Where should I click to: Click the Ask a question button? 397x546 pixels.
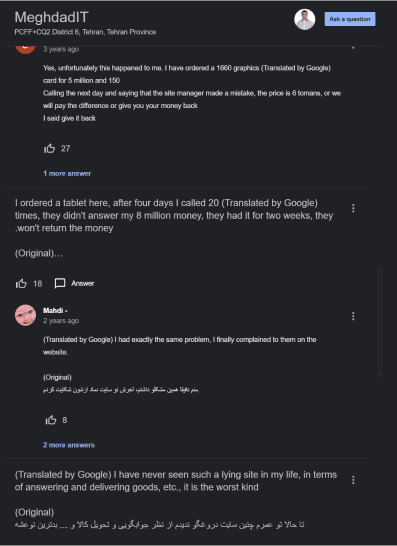(350, 19)
